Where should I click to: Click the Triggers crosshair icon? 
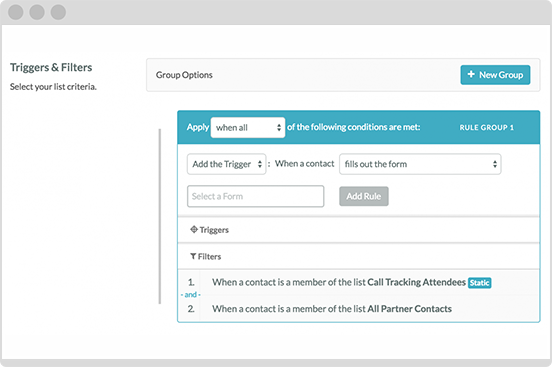pos(194,230)
